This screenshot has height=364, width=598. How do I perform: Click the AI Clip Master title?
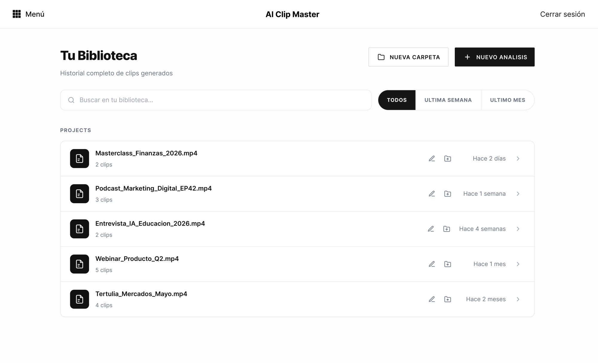[x=292, y=14]
